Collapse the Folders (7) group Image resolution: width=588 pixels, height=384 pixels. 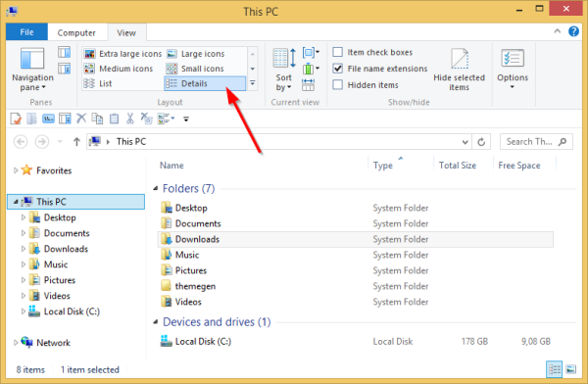click(x=156, y=188)
